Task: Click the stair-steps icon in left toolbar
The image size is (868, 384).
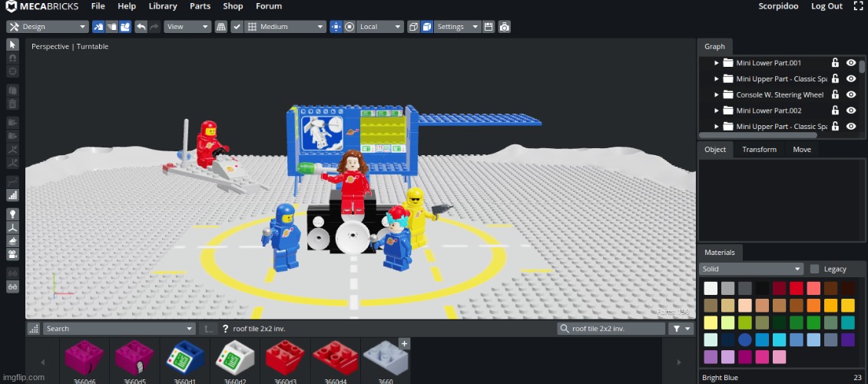Action: (12, 195)
